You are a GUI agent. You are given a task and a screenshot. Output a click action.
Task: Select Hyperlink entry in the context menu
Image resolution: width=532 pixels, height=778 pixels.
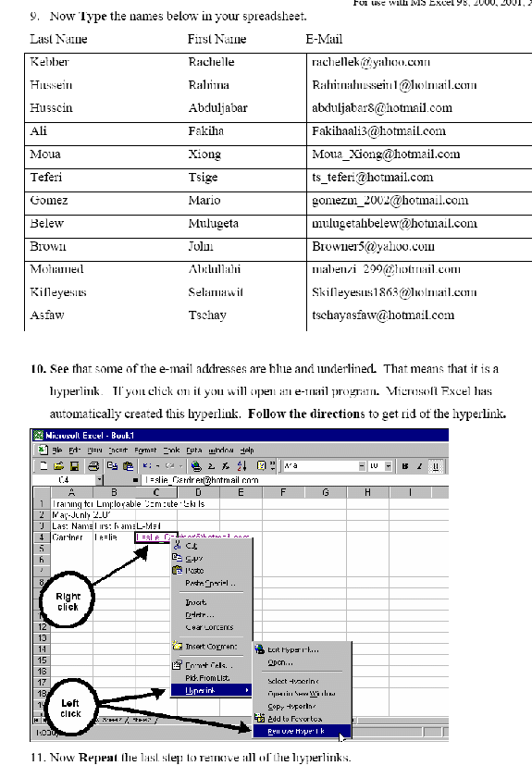tap(211, 691)
